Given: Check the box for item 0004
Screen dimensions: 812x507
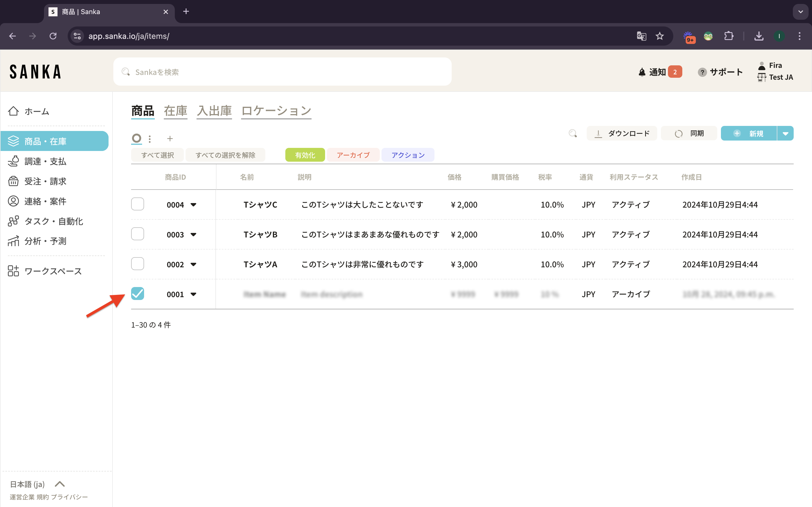Looking at the screenshot, I should point(138,204).
